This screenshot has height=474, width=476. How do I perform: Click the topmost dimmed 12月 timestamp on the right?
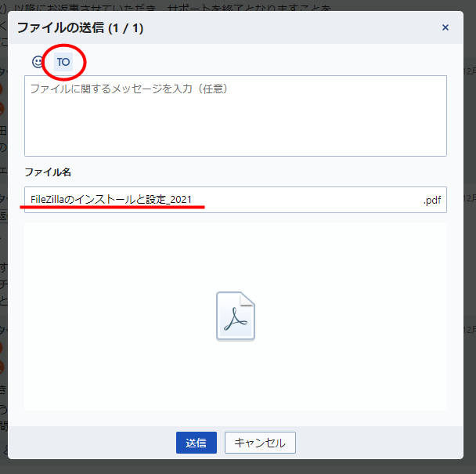click(469, 71)
